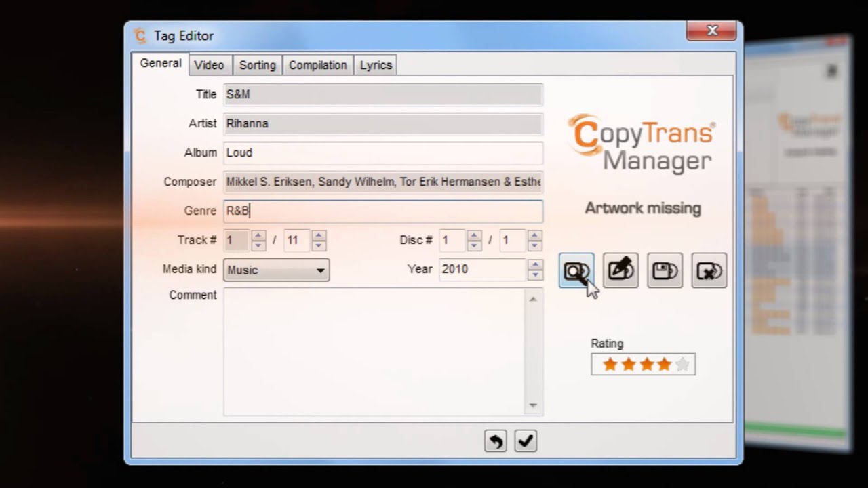Click the Artist field containing Rihanna

[x=383, y=123]
